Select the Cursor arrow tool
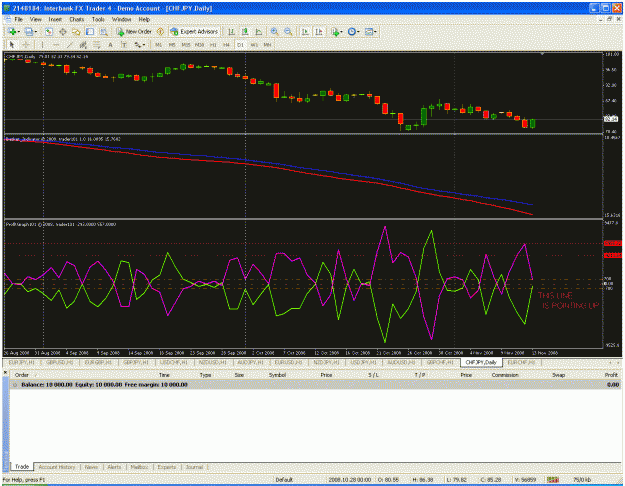Screen dimensions: 625x486 (x=12, y=45)
